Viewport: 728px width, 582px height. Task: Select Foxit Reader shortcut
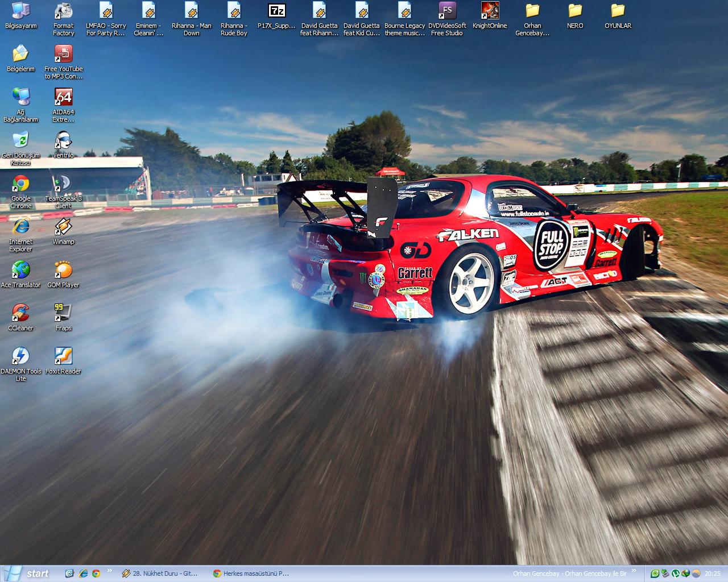coord(64,361)
